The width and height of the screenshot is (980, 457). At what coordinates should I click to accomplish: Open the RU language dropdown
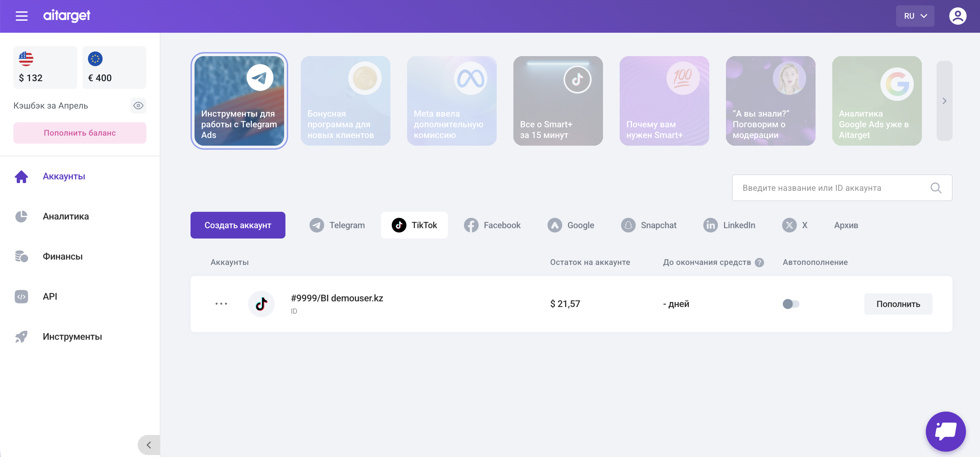click(915, 16)
